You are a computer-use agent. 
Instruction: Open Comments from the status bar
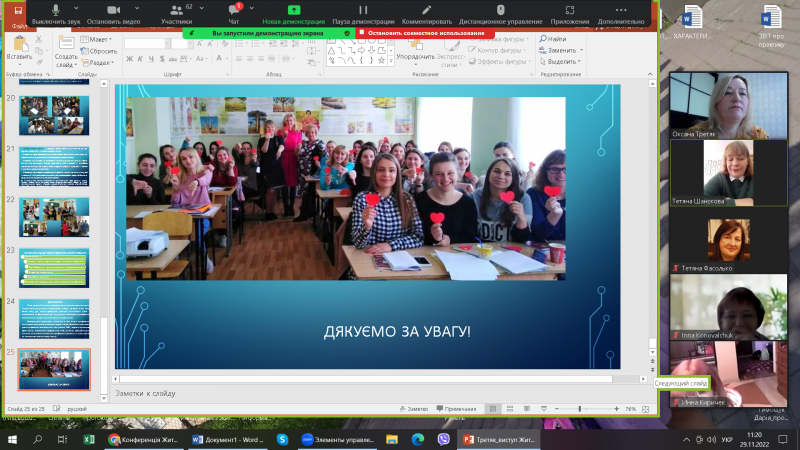[x=457, y=409]
